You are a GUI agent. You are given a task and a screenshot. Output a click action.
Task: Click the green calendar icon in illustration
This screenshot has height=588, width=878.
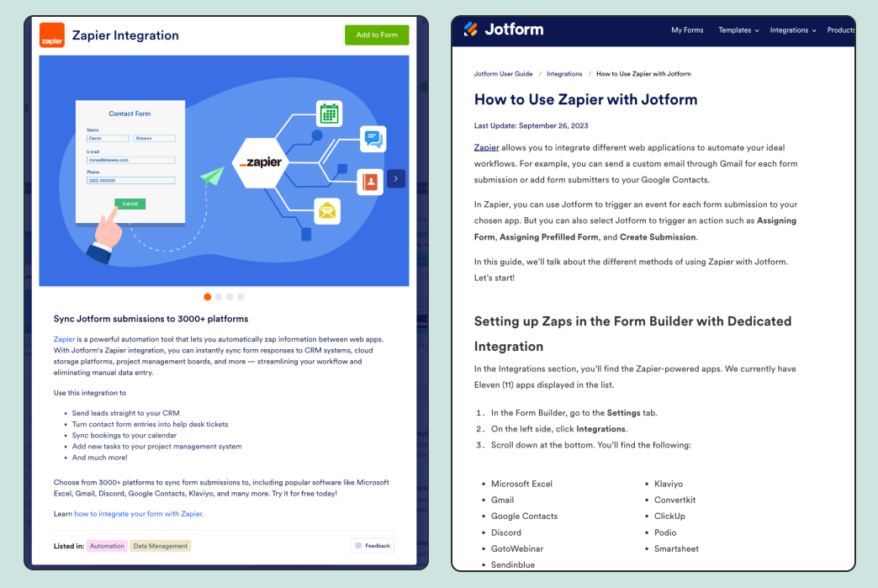pyautogui.click(x=330, y=114)
